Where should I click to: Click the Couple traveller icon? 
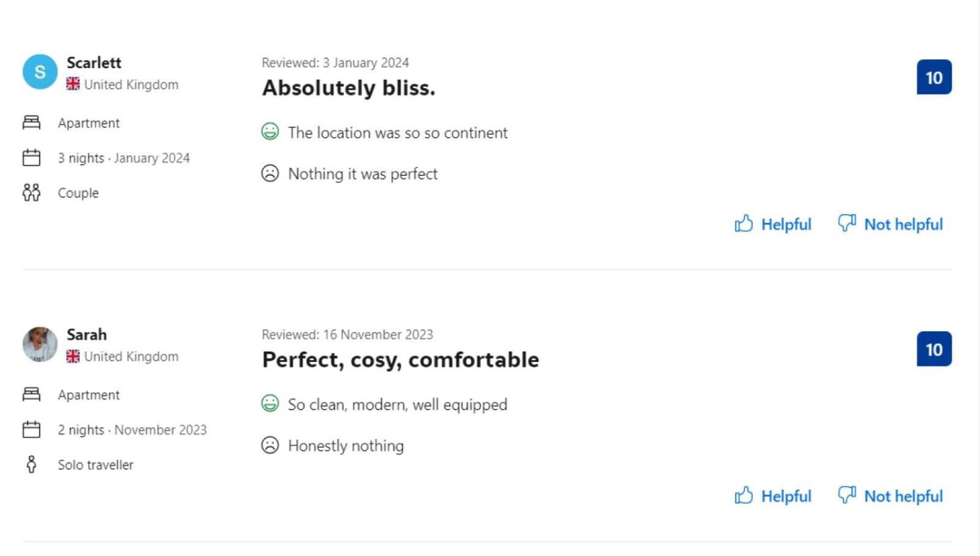(x=31, y=193)
